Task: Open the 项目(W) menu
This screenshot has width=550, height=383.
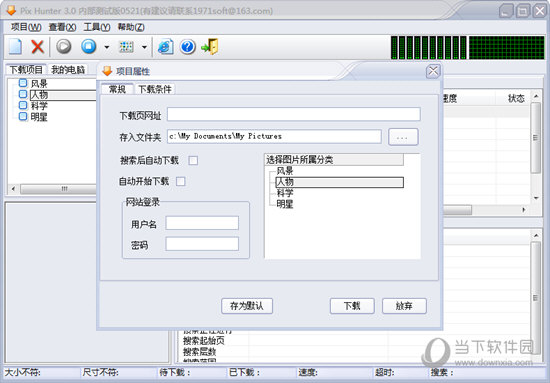Action: [26, 27]
